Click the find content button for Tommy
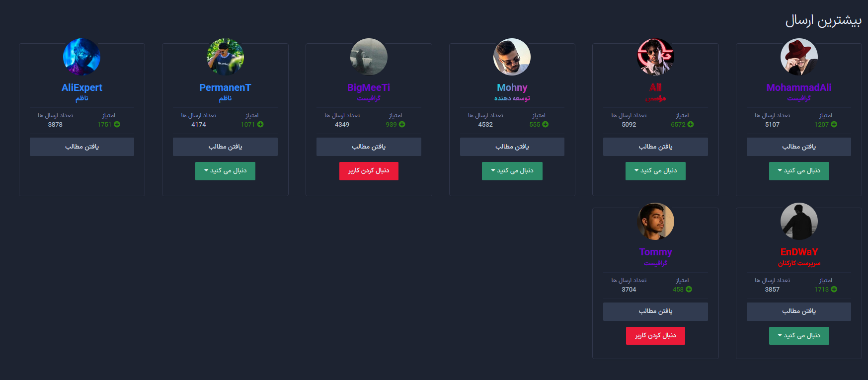Image resolution: width=868 pixels, height=380 pixels. (655, 311)
